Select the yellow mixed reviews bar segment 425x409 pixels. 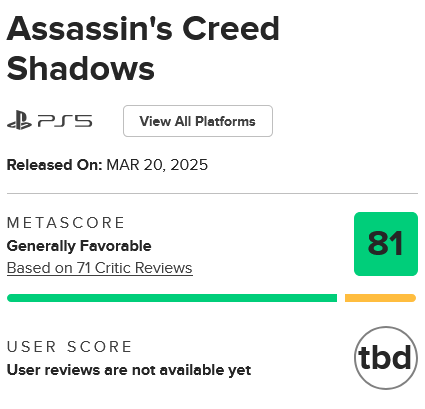[380, 298]
